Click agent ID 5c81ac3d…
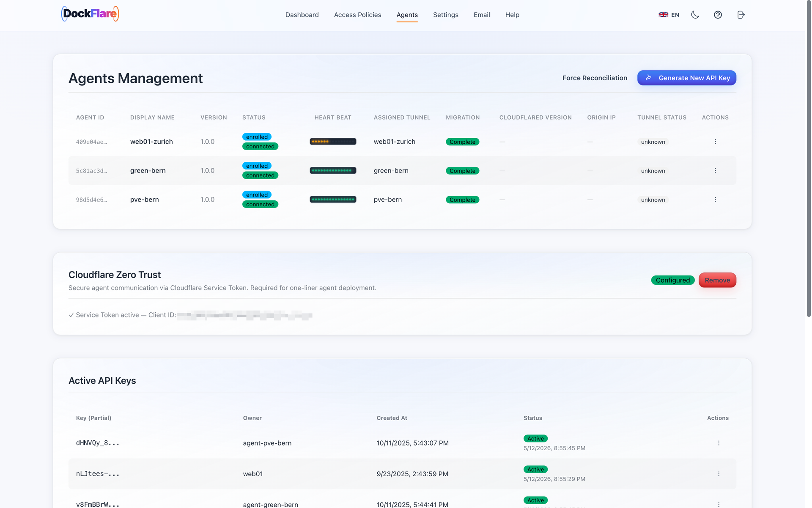812x508 pixels. coord(91,171)
